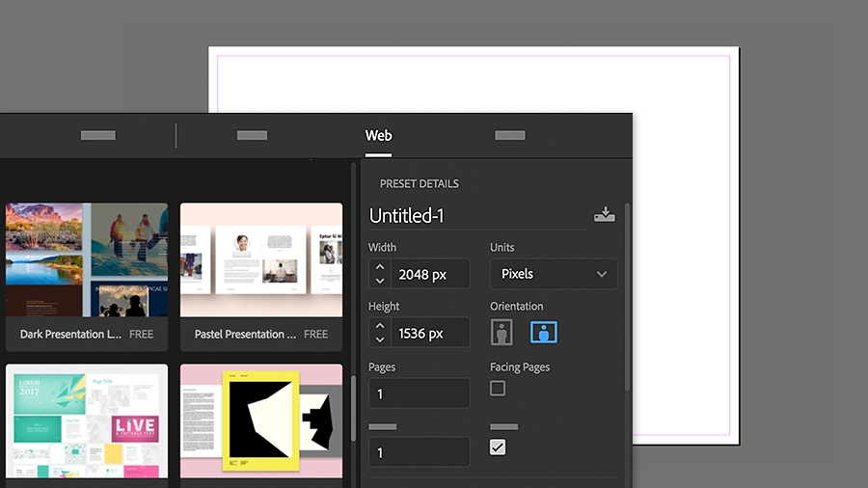The height and width of the screenshot is (488, 868).
Task: Click the PRESET DETAILS heading
Action: click(x=420, y=183)
